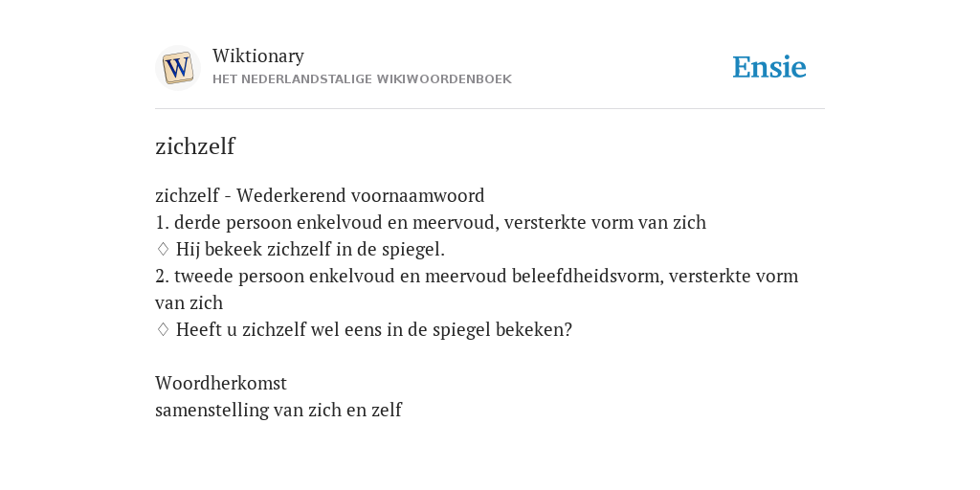Click the second definition tweede persoon line
This screenshot has width=980, height=490.
(477, 276)
